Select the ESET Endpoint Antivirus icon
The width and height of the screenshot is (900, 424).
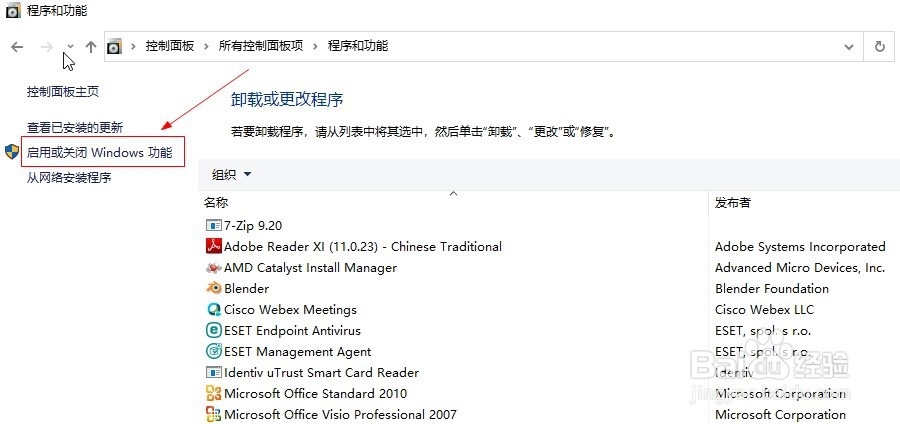click(x=214, y=330)
